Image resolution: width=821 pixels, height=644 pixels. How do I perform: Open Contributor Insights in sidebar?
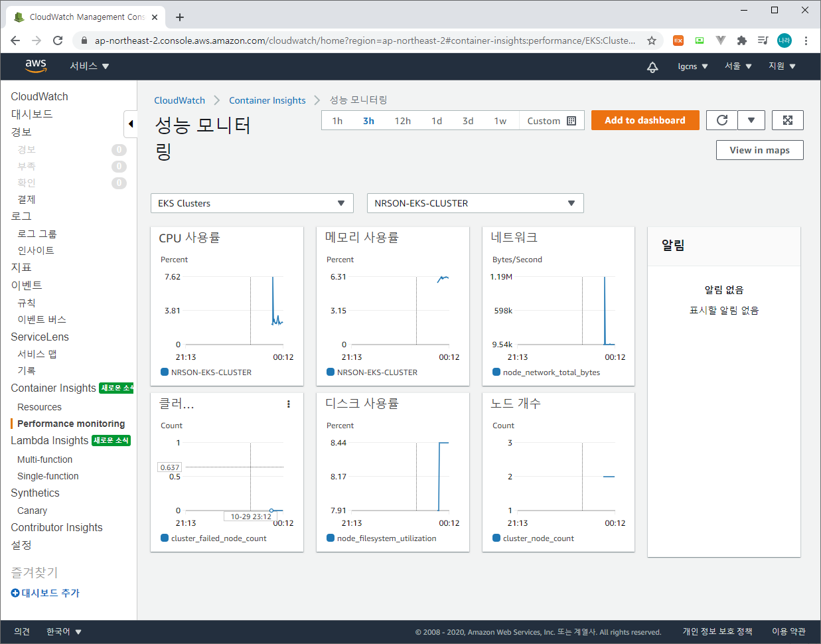click(56, 527)
